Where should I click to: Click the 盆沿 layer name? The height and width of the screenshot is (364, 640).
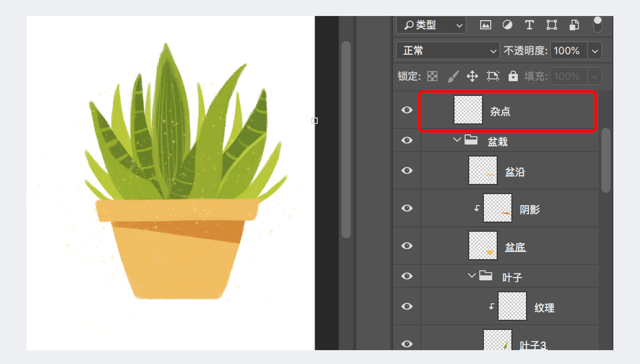(515, 172)
